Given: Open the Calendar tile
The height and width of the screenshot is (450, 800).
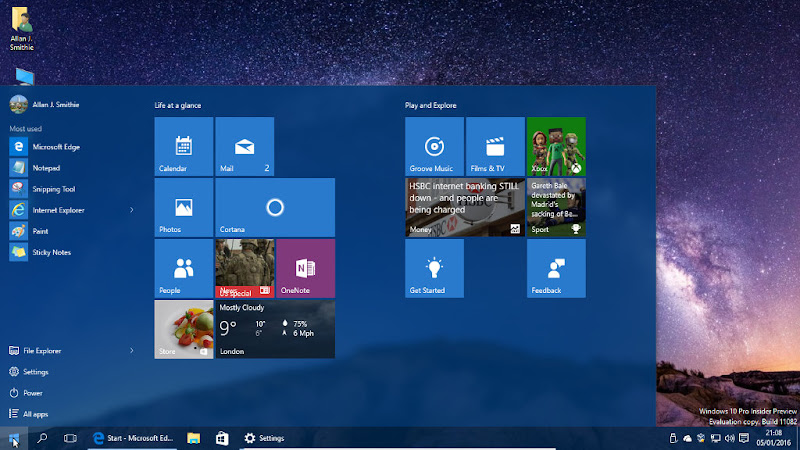Looking at the screenshot, I should click(x=184, y=146).
